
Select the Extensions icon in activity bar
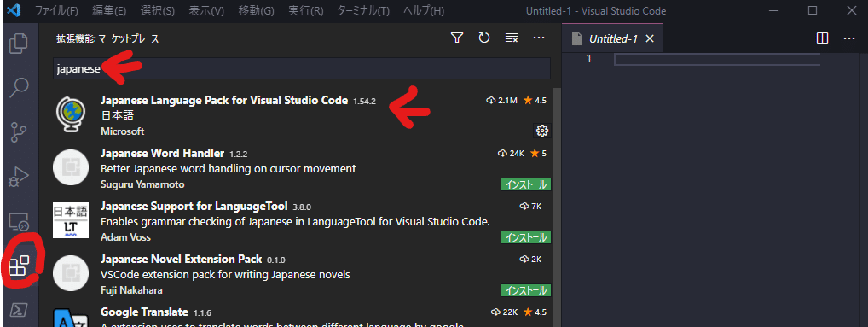pos(20,266)
